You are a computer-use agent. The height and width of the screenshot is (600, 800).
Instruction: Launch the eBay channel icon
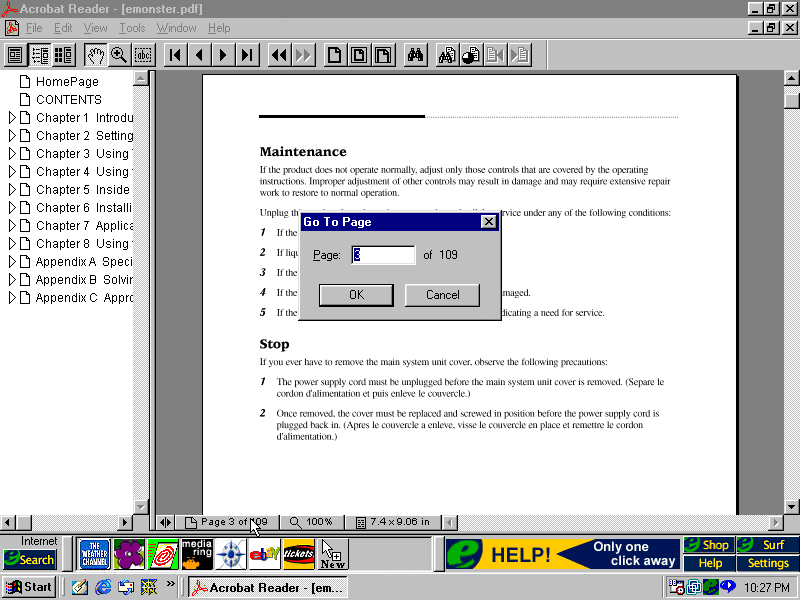264,553
